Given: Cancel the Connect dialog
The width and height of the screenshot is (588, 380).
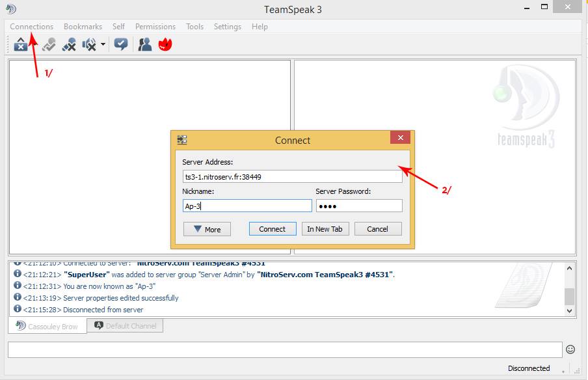Looking at the screenshot, I should (377, 229).
